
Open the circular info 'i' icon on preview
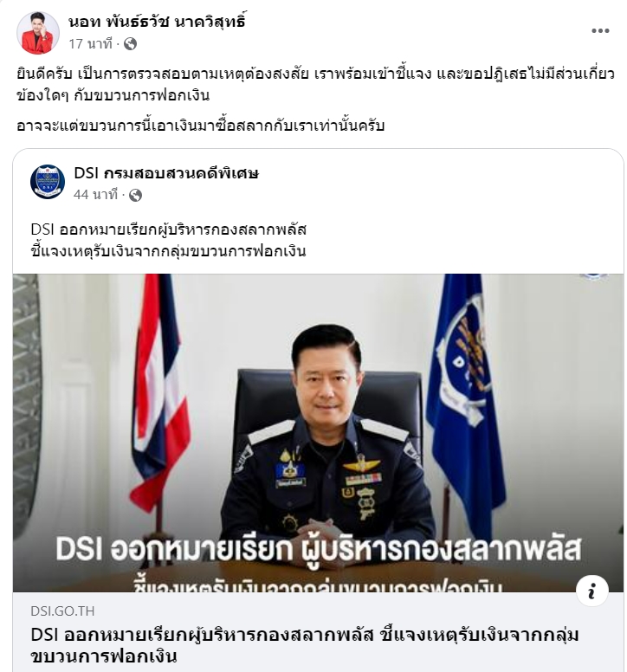point(592,591)
